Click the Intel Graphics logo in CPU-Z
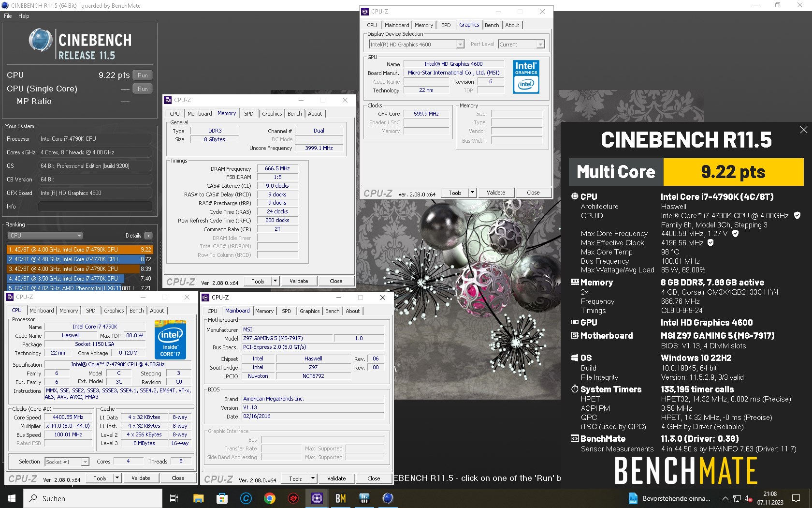This screenshot has height=508, width=812. [x=526, y=76]
